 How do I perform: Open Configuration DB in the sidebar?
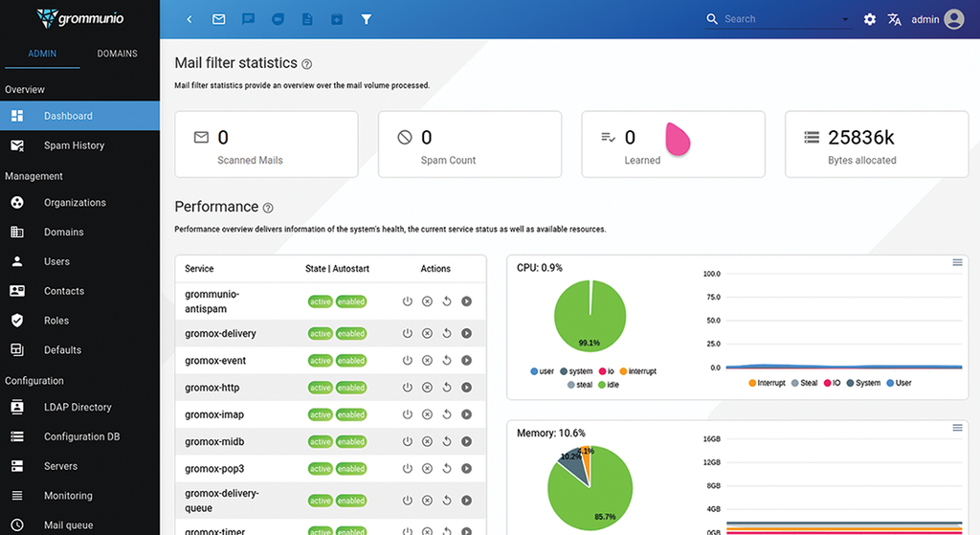[x=80, y=436]
